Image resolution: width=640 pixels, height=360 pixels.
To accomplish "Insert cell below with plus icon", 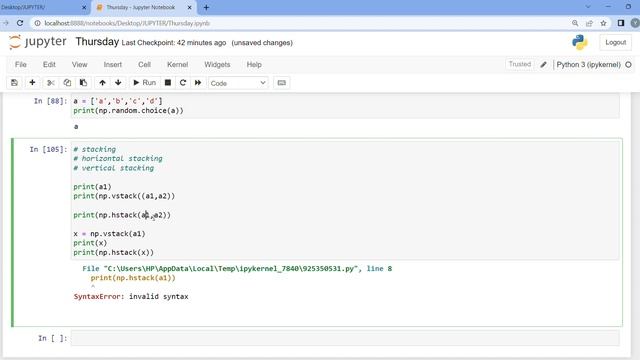I will pyautogui.click(x=32, y=83).
